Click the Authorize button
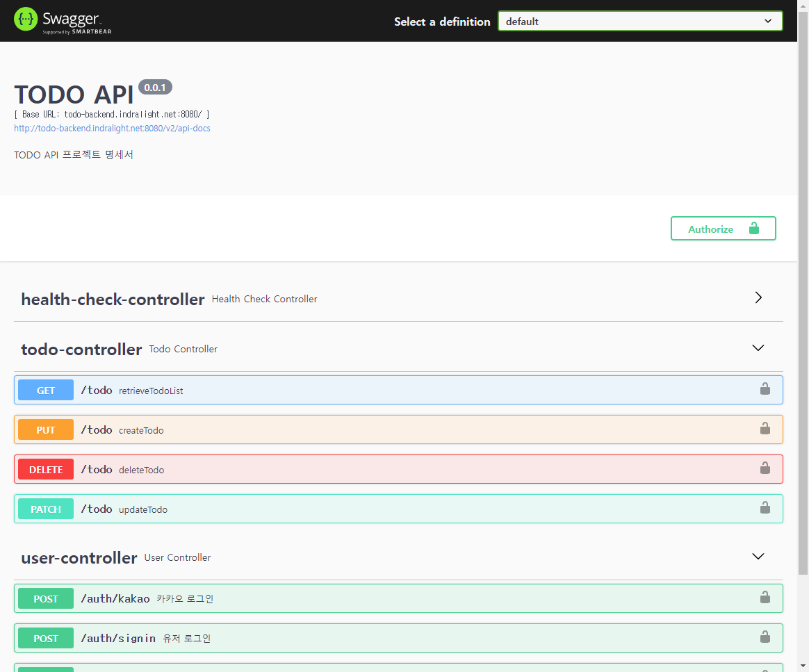 (x=710, y=229)
